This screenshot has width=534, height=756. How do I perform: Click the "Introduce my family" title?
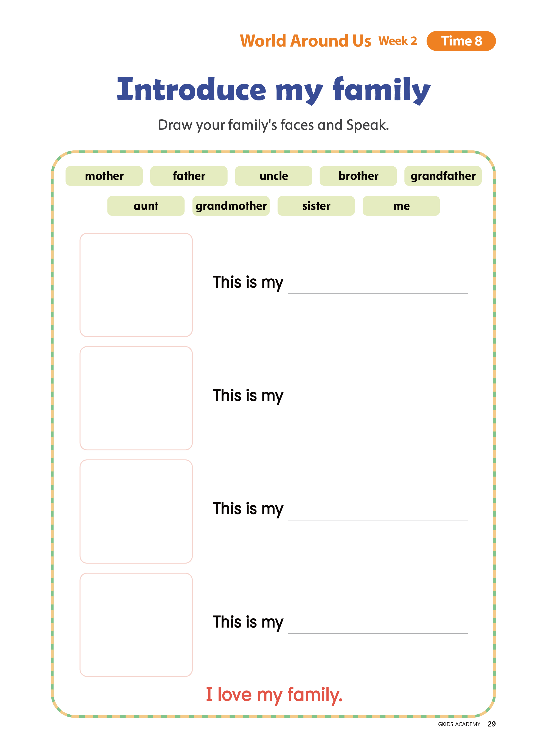(273, 90)
